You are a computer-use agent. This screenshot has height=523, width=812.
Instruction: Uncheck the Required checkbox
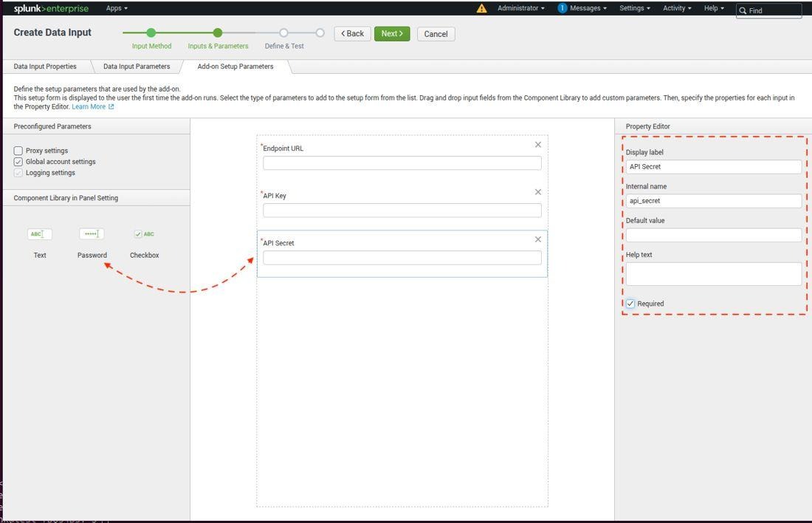[x=630, y=304]
